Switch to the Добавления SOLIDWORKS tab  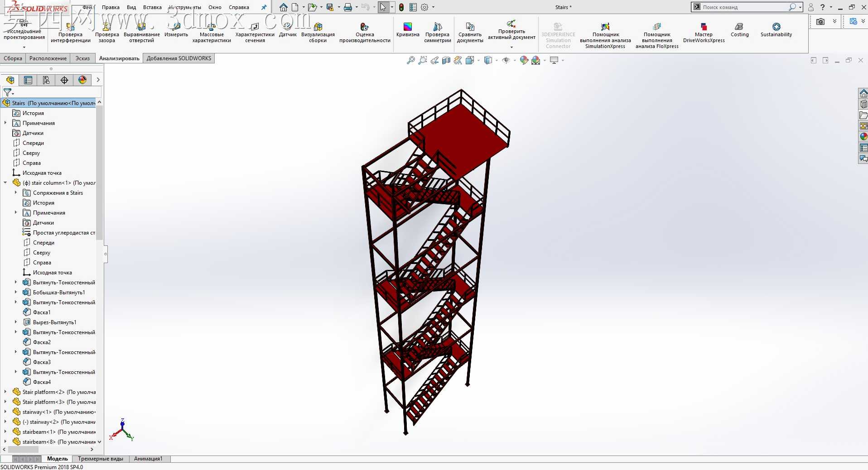pos(179,58)
